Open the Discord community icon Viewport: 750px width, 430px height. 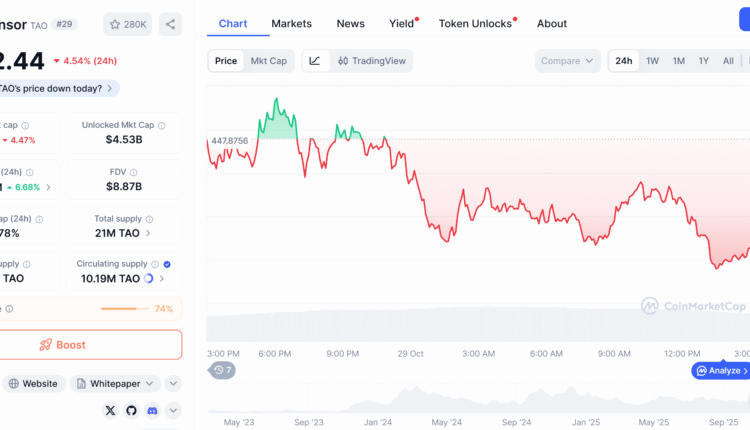pyautogui.click(x=152, y=410)
